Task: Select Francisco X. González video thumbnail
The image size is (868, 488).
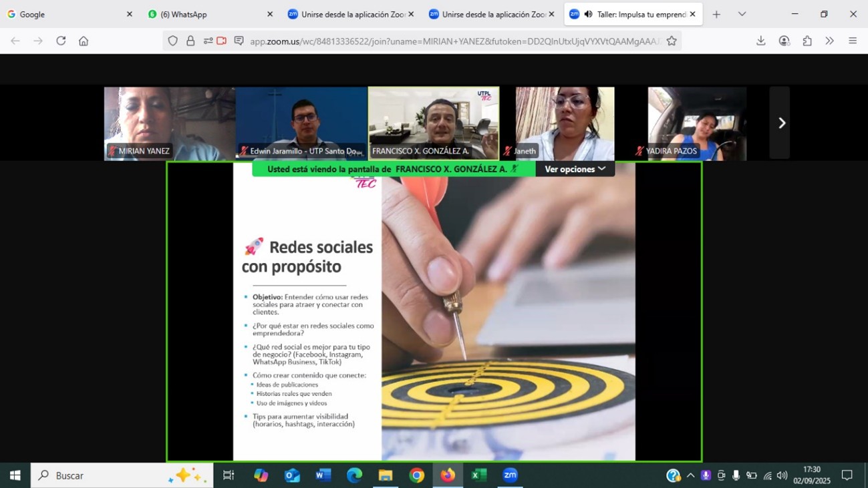Action: point(433,123)
